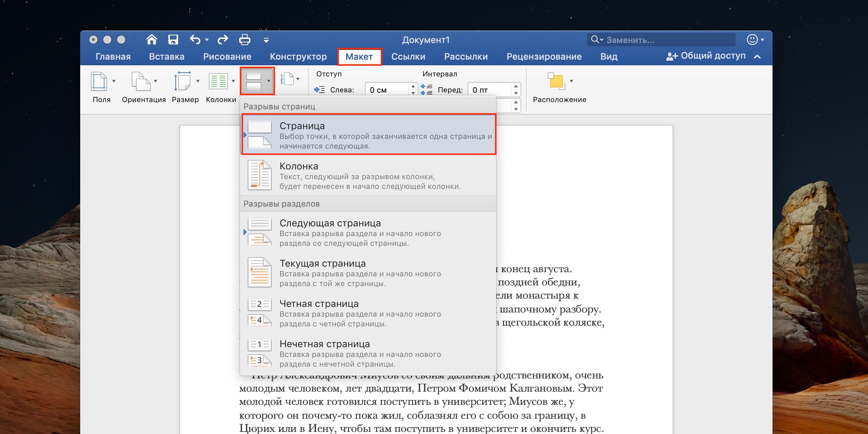Open the Поля margins button
Screen dimensions: 868x434
99,81
